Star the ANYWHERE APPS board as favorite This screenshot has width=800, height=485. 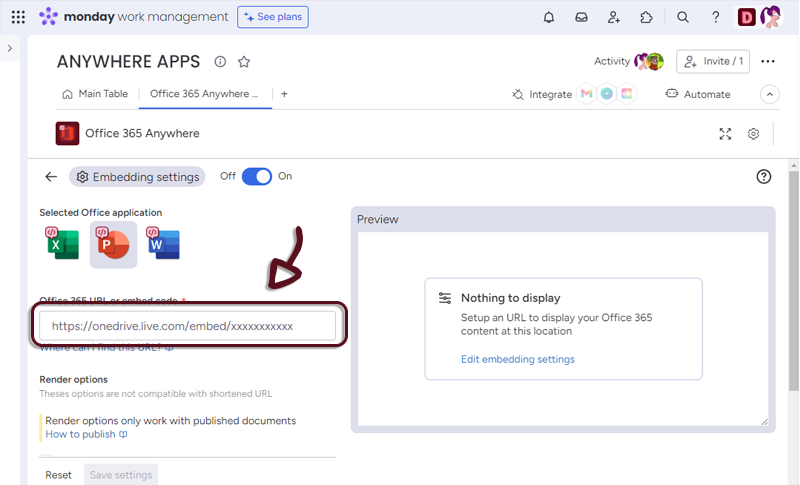(x=244, y=62)
